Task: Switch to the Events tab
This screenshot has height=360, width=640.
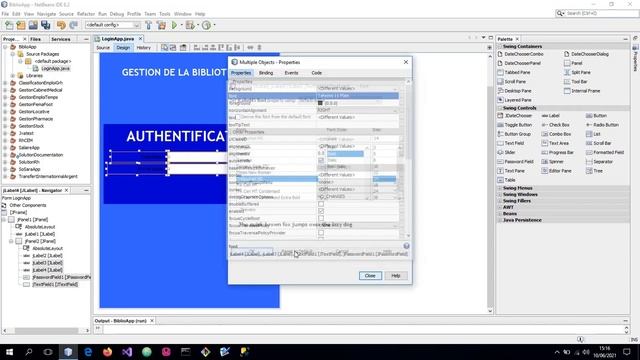Action: point(291,73)
